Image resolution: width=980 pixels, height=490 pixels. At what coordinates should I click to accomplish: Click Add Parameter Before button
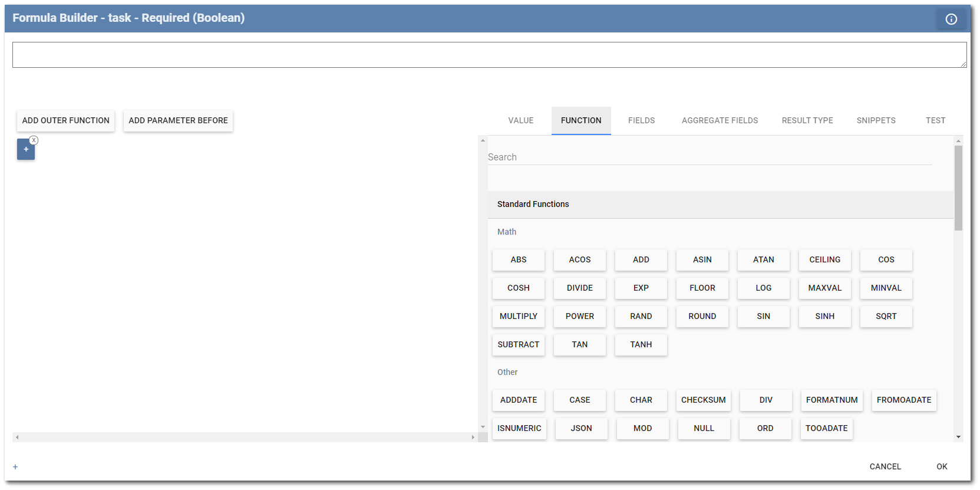coord(178,120)
